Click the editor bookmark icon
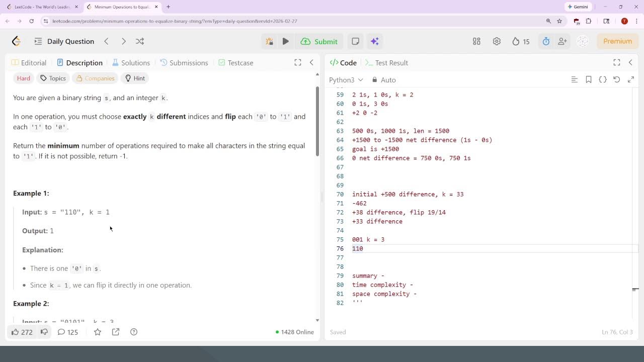This screenshot has height=362, width=644. tap(589, 79)
